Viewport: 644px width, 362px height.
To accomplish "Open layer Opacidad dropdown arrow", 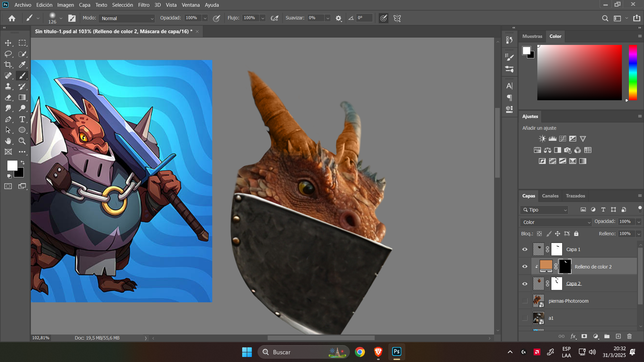I will [639, 222].
